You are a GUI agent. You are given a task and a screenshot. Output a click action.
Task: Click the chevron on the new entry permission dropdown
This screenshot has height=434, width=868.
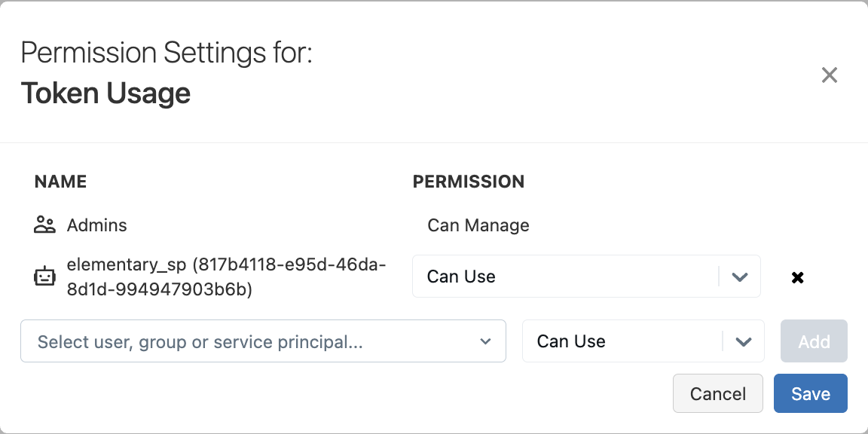(744, 341)
